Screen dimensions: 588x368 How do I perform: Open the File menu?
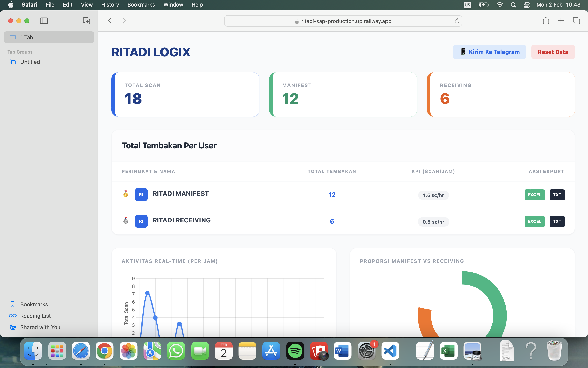tap(50, 5)
